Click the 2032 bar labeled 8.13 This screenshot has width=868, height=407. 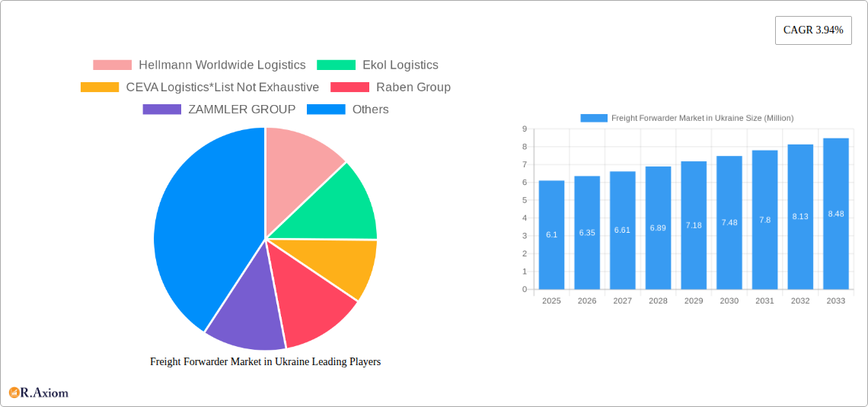click(x=800, y=217)
